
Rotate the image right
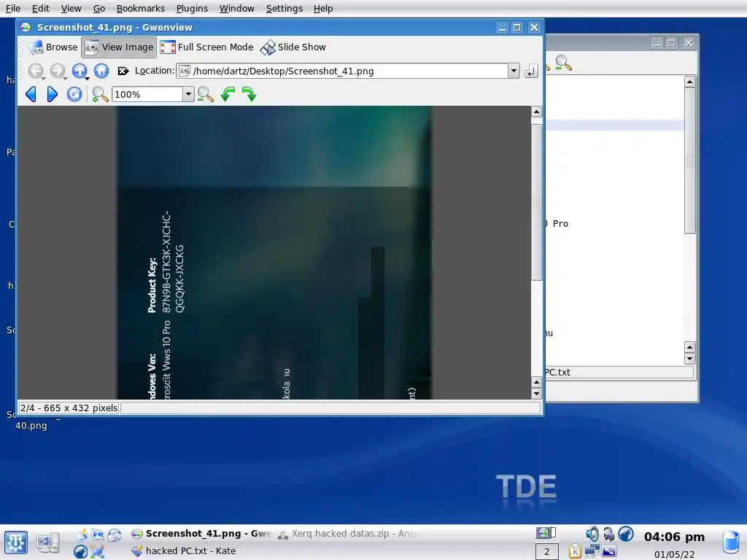[249, 94]
